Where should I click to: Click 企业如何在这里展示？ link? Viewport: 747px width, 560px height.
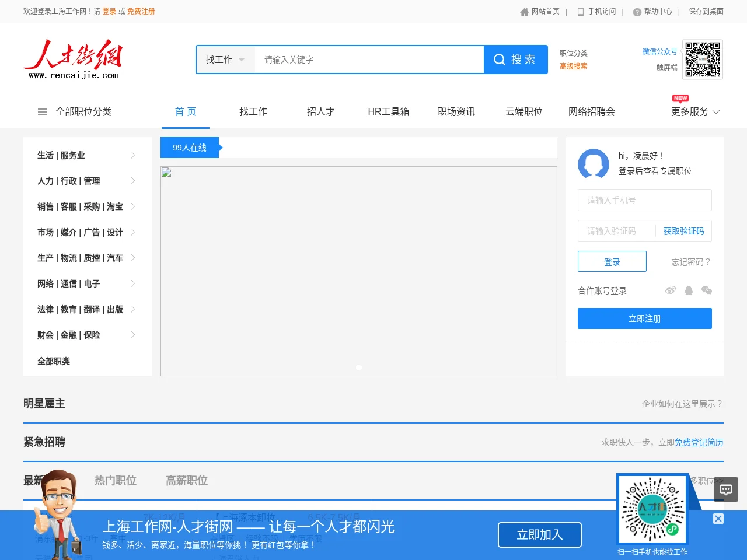tap(683, 404)
